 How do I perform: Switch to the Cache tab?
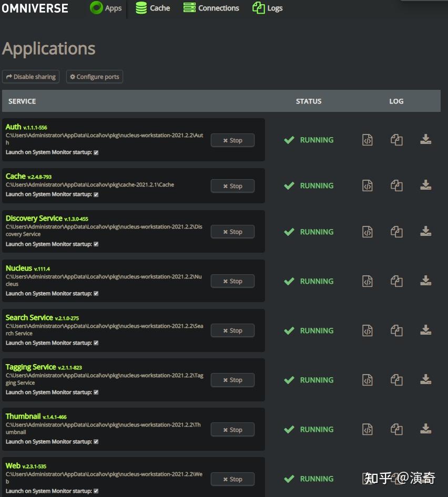click(153, 8)
